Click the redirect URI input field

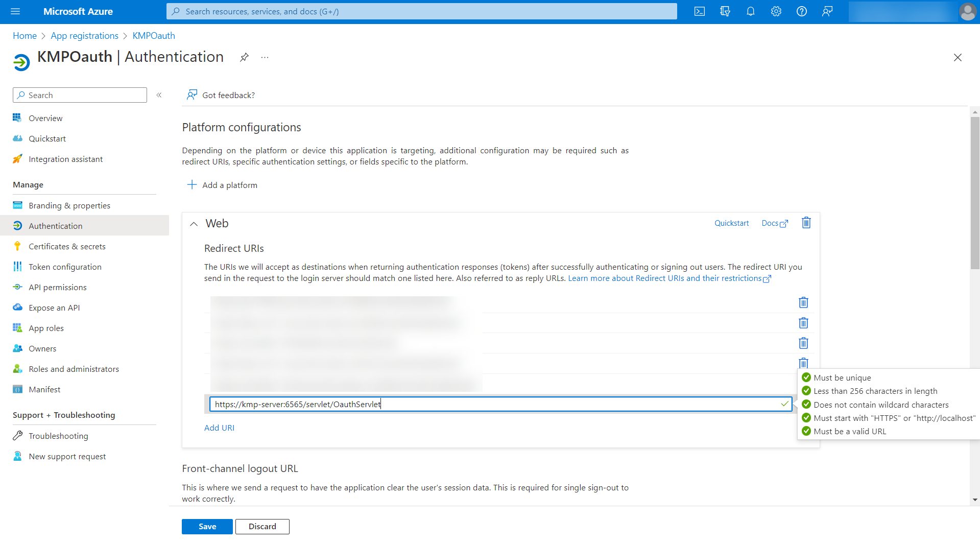click(x=500, y=405)
